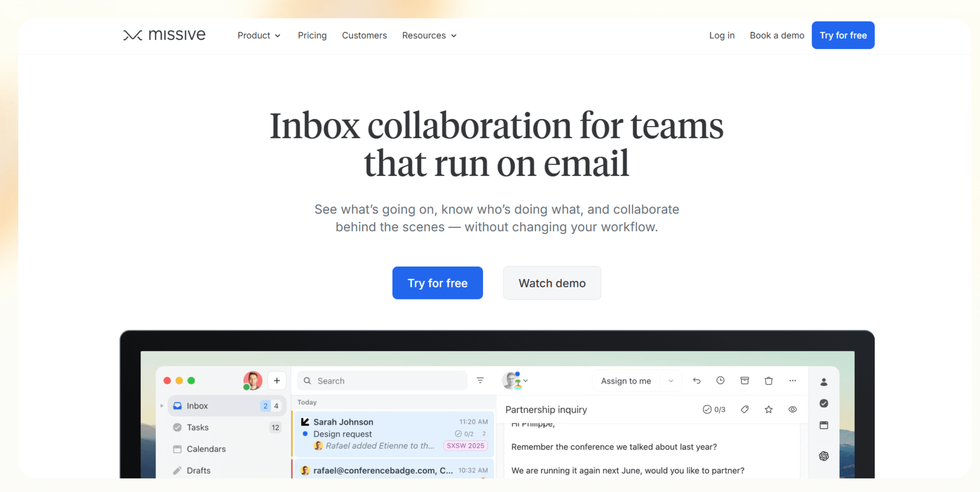Screen dimensions: 980x492
Task: Expand the Resources dropdown menu
Action: pyautogui.click(x=429, y=36)
